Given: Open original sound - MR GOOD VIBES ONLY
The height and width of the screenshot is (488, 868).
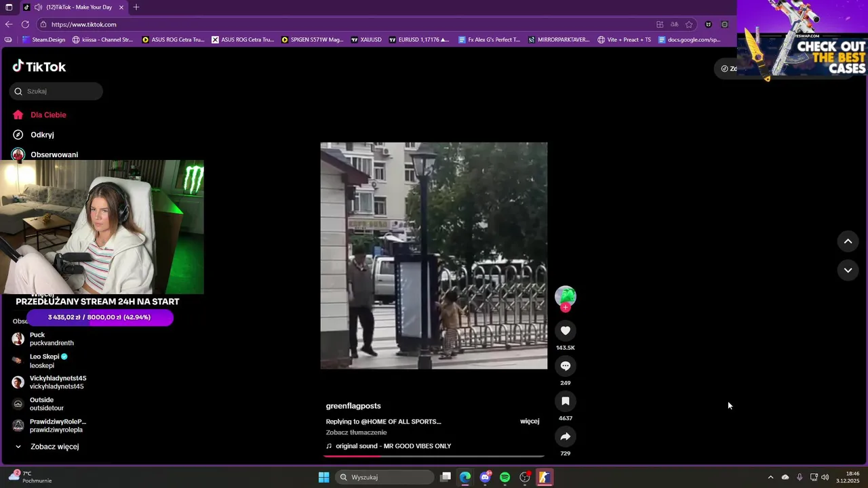Looking at the screenshot, I should pos(389,446).
